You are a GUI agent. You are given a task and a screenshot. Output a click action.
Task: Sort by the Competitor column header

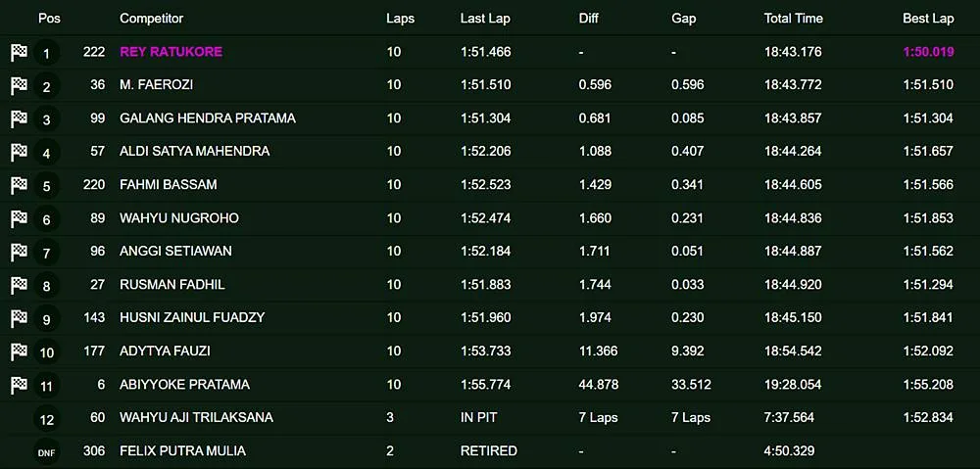pos(151,19)
